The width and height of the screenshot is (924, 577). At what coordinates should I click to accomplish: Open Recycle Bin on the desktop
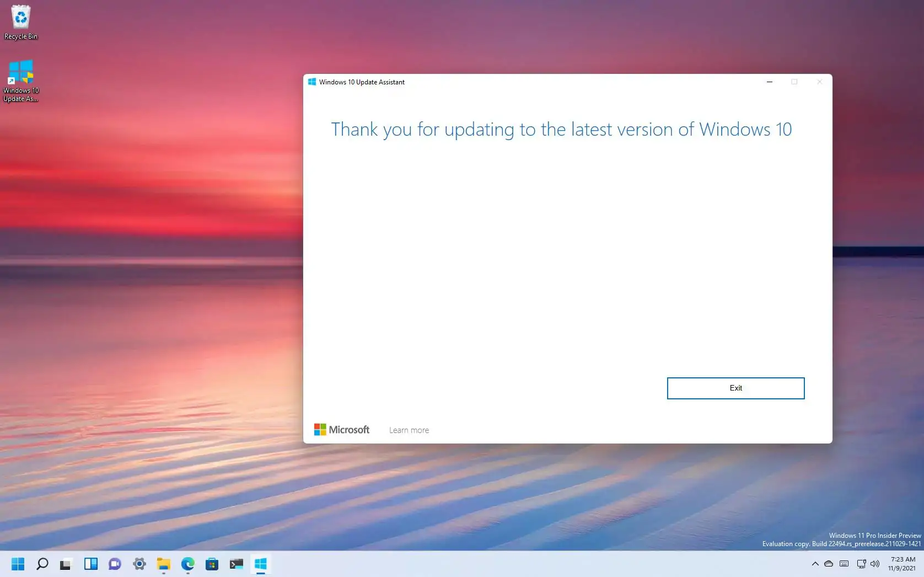[20, 21]
